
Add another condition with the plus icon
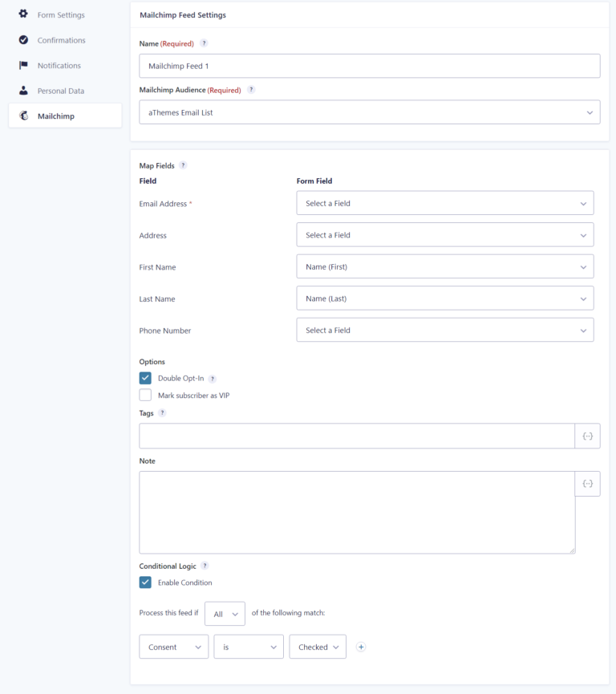click(x=361, y=647)
